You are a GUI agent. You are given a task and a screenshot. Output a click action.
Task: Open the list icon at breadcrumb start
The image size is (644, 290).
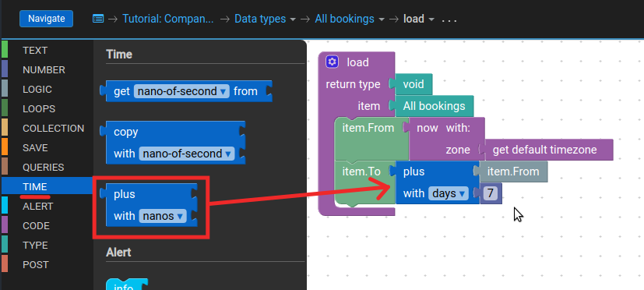click(98, 19)
